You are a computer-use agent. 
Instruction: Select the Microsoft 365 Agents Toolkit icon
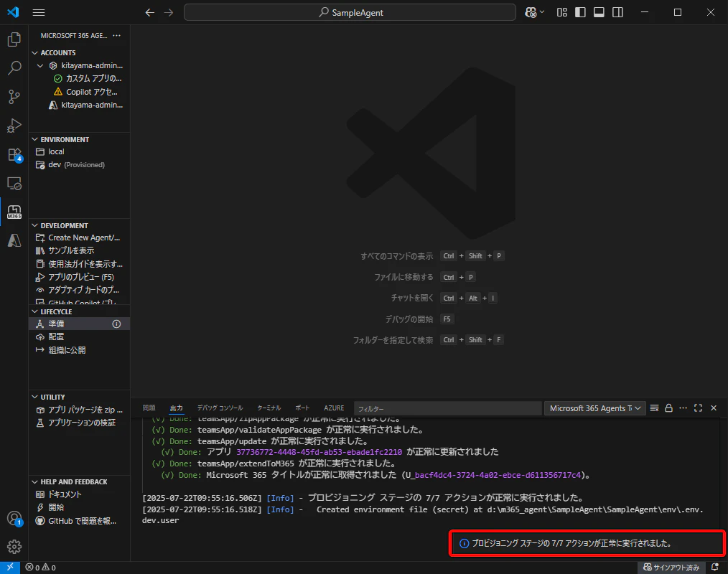click(14, 212)
